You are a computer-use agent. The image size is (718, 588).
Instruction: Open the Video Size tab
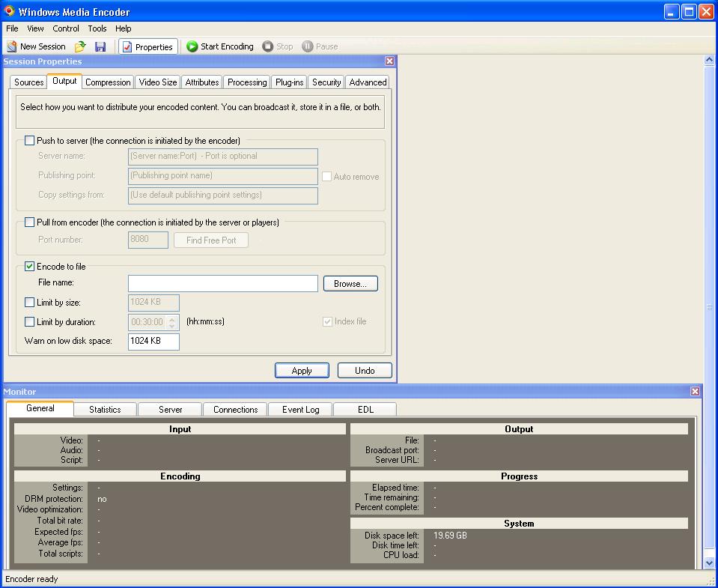point(157,82)
